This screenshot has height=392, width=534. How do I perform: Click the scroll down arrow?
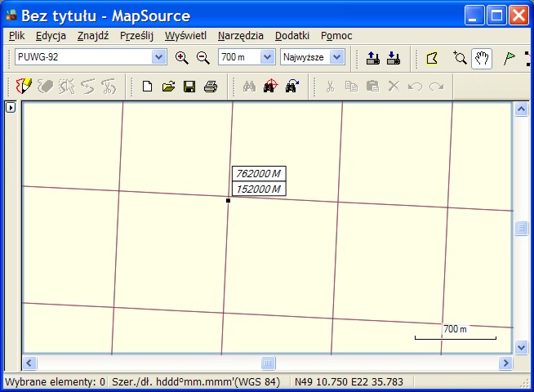click(522, 348)
